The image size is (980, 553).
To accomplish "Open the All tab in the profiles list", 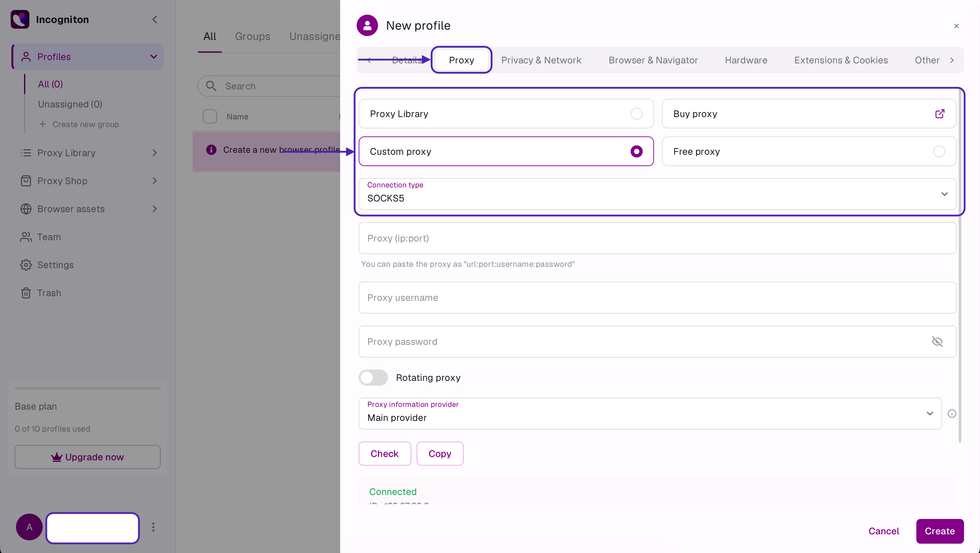I will (210, 37).
